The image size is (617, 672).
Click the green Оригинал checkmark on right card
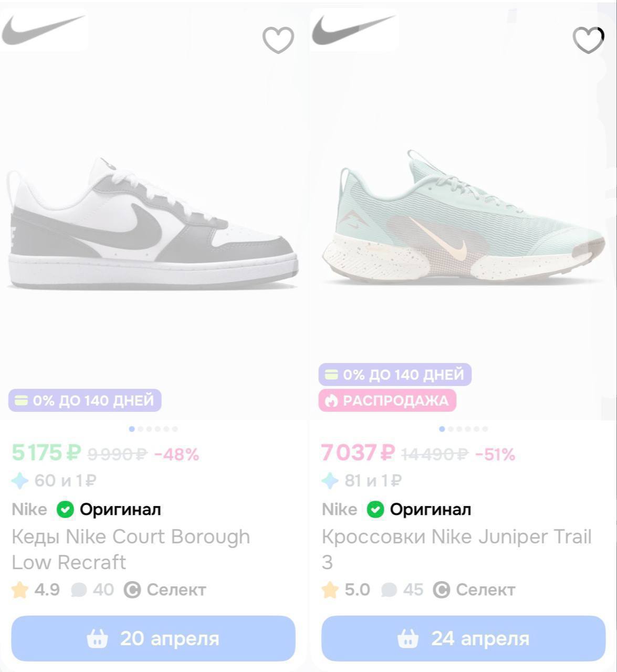[x=375, y=509]
